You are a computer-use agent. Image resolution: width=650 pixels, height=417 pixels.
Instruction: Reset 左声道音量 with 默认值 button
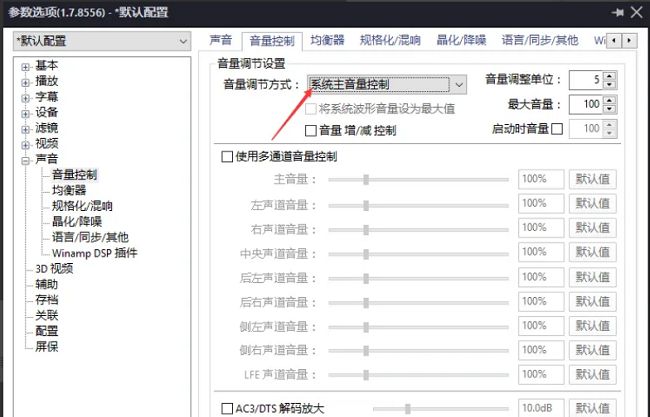pyautogui.click(x=592, y=204)
